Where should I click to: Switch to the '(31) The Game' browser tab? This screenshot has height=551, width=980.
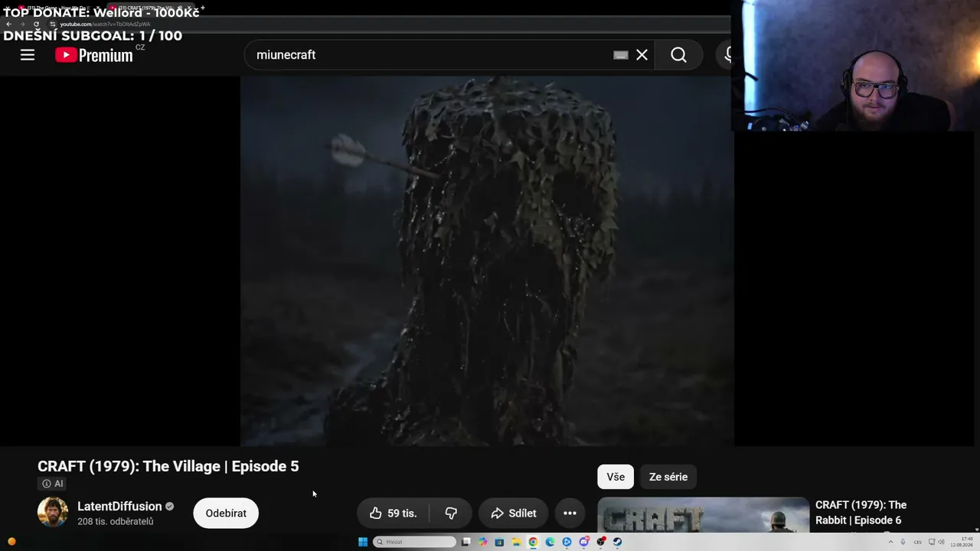[x=60, y=8]
